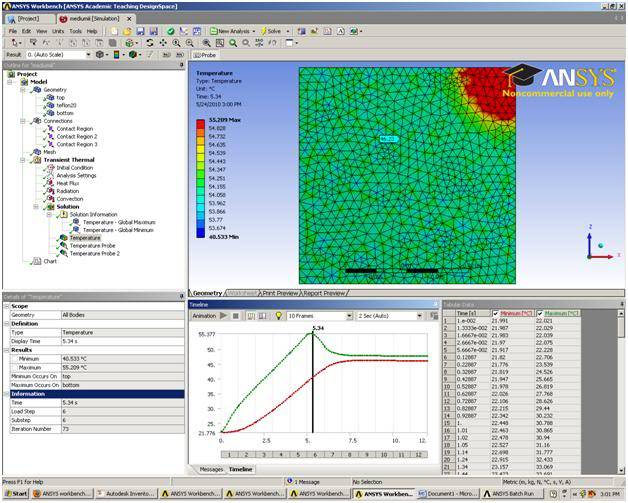The width and height of the screenshot is (628, 503).
Task: Open the Units menu
Action: (x=58, y=31)
